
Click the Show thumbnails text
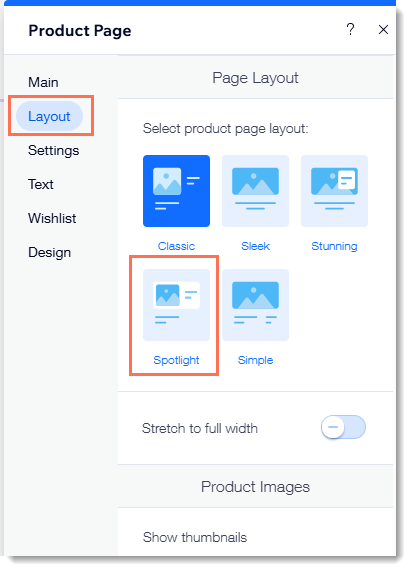click(195, 537)
